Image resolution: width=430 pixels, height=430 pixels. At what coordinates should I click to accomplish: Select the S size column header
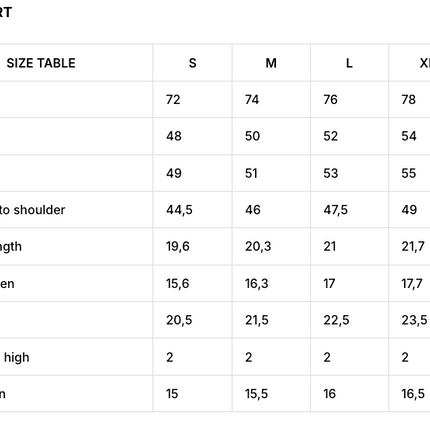[x=193, y=63]
